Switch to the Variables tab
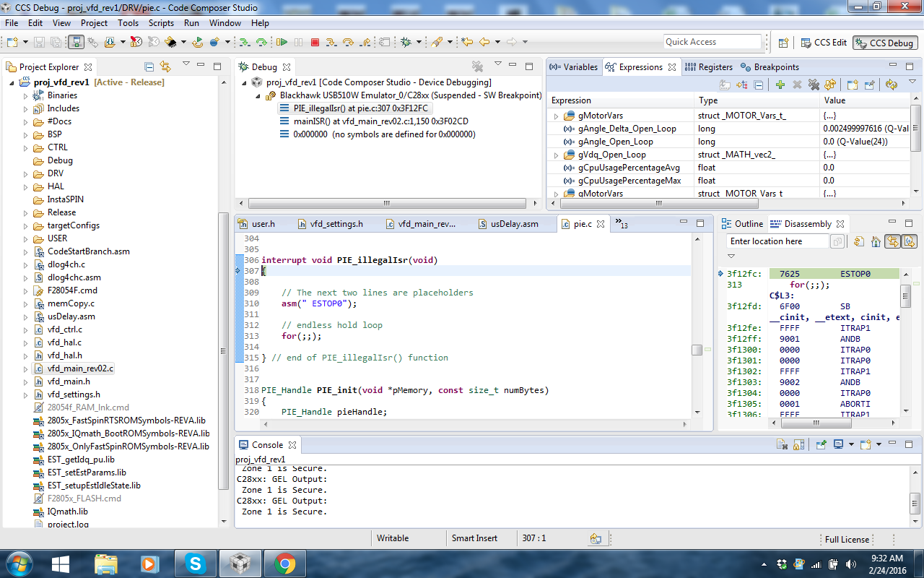924x578 pixels. [573, 67]
